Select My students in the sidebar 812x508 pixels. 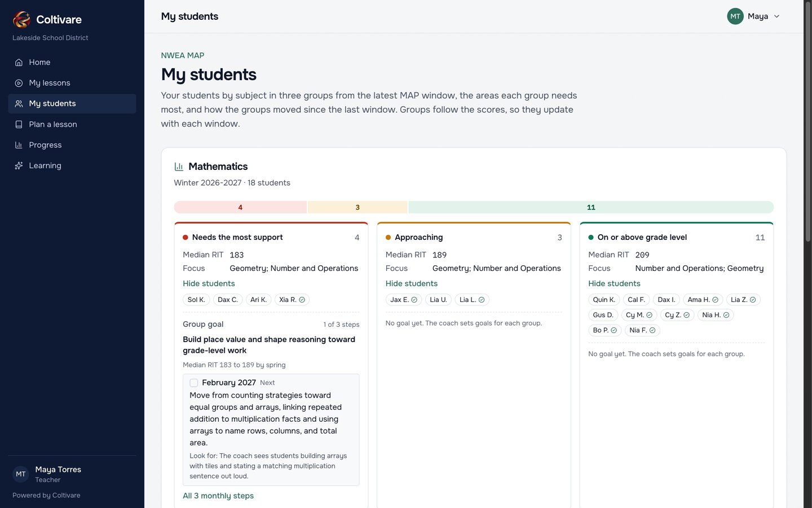[72, 104]
